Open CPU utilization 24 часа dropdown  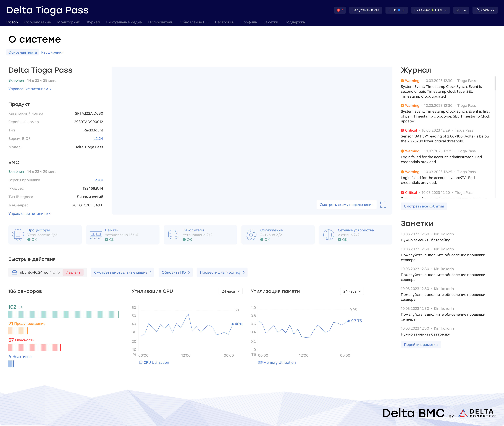[230, 291]
